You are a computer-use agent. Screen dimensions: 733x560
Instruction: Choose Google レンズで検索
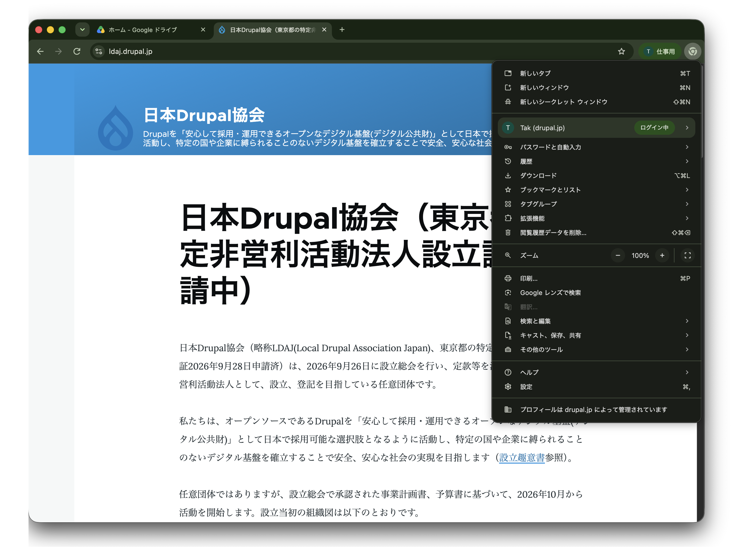[596, 293]
